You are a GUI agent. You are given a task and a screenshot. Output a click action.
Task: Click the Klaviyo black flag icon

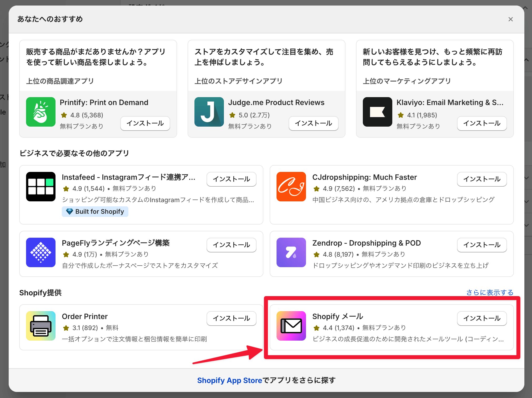378,112
